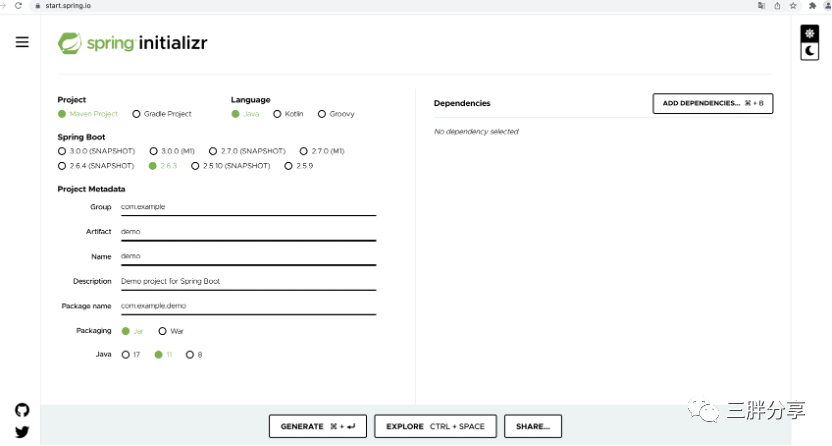Reload the page in the browser
The image size is (832, 446).
point(18,5)
